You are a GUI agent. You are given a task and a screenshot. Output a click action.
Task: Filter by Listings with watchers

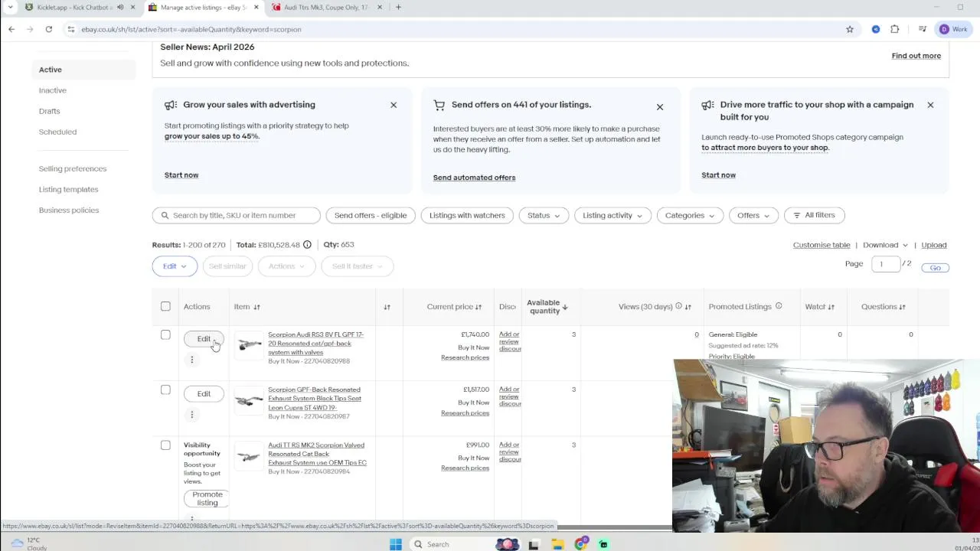[x=467, y=215]
